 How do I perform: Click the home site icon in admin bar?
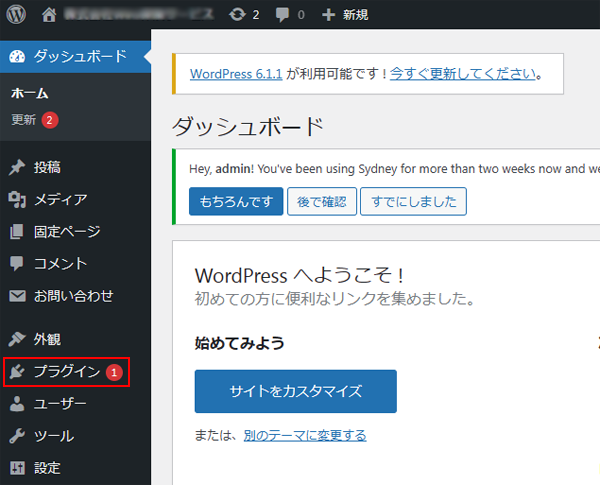point(49,15)
